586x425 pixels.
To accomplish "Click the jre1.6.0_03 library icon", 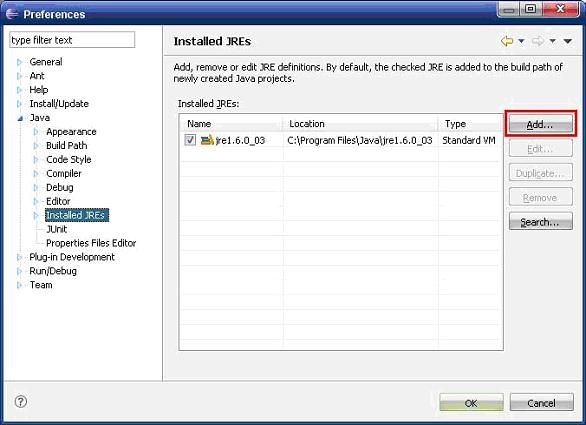I will coord(207,140).
